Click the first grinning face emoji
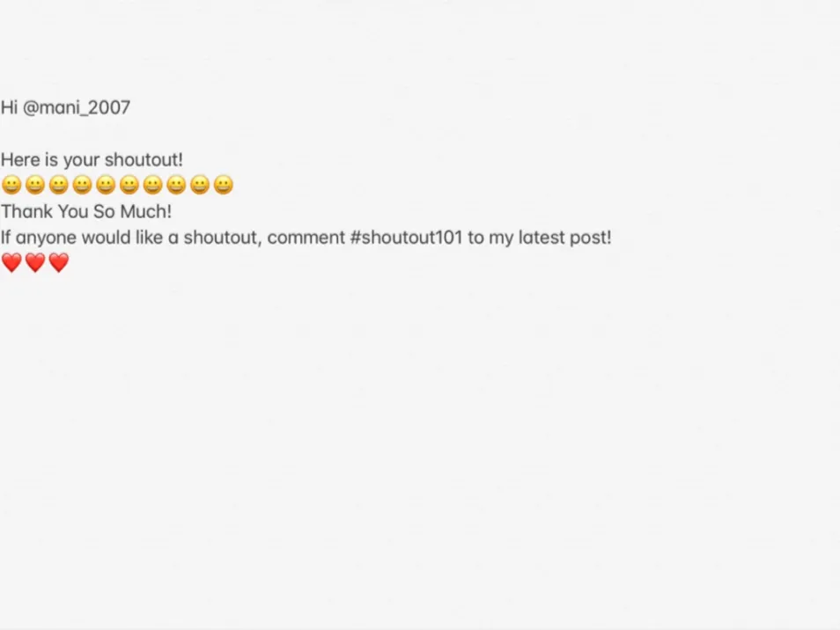 (11, 186)
